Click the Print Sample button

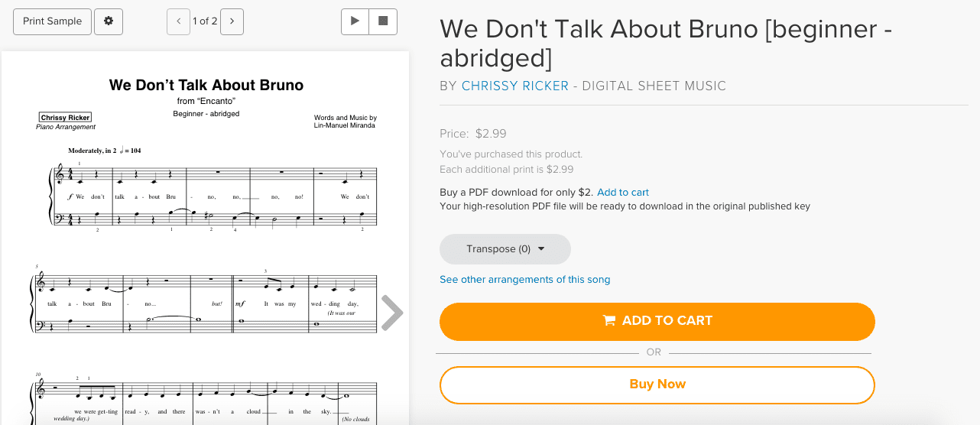(53, 21)
